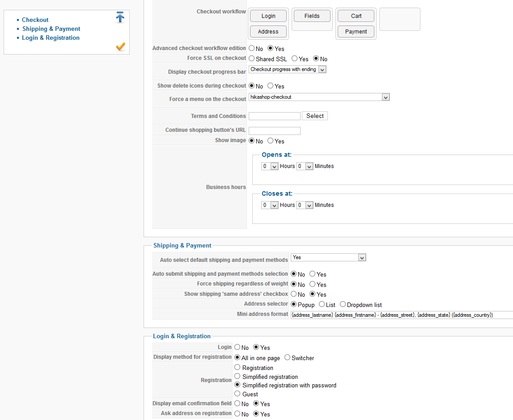
Task: Set Advanced checkout workflow edition to No
Action: [252, 48]
